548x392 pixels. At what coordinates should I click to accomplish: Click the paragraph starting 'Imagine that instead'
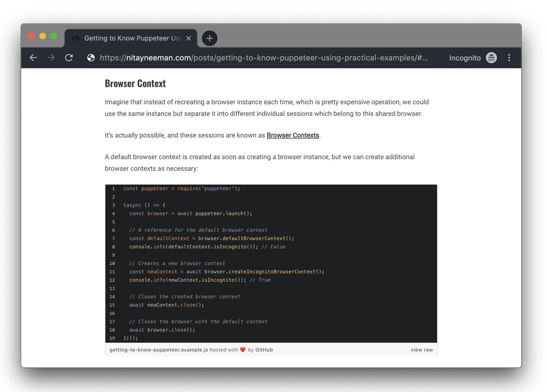pyautogui.click(x=267, y=108)
